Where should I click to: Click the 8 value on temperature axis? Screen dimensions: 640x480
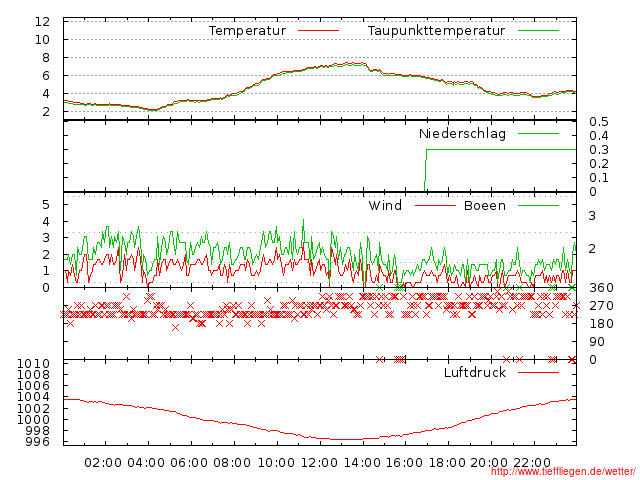coord(46,58)
